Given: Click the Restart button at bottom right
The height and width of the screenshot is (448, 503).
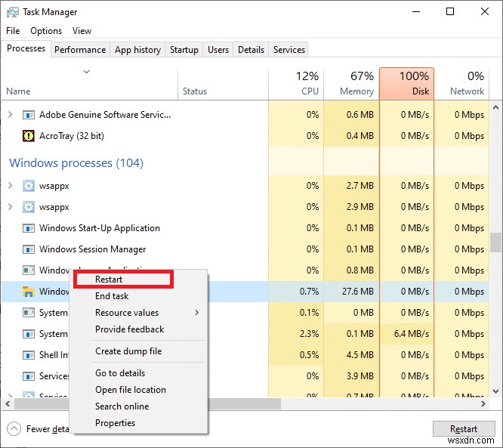Looking at the screenshot, I should tap(464, 428).
